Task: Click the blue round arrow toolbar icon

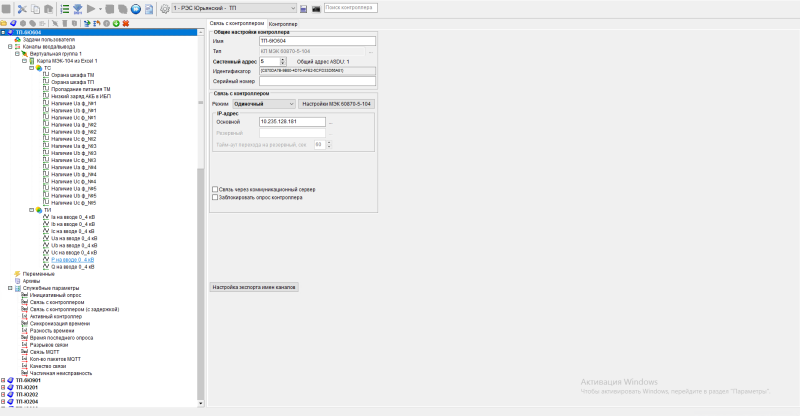Action: (x=136, y=9)
